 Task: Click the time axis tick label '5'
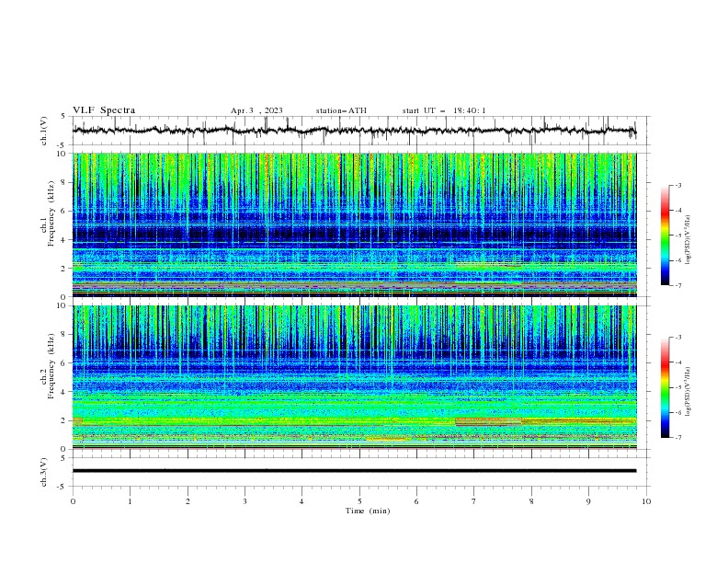(x=359, y=501)
